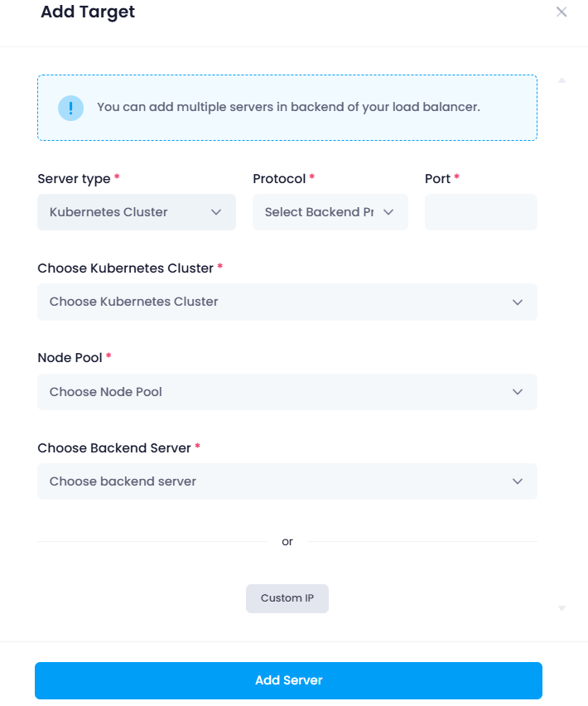
Task: Click the Custom IP button
Action: click(x=287, y=598)
